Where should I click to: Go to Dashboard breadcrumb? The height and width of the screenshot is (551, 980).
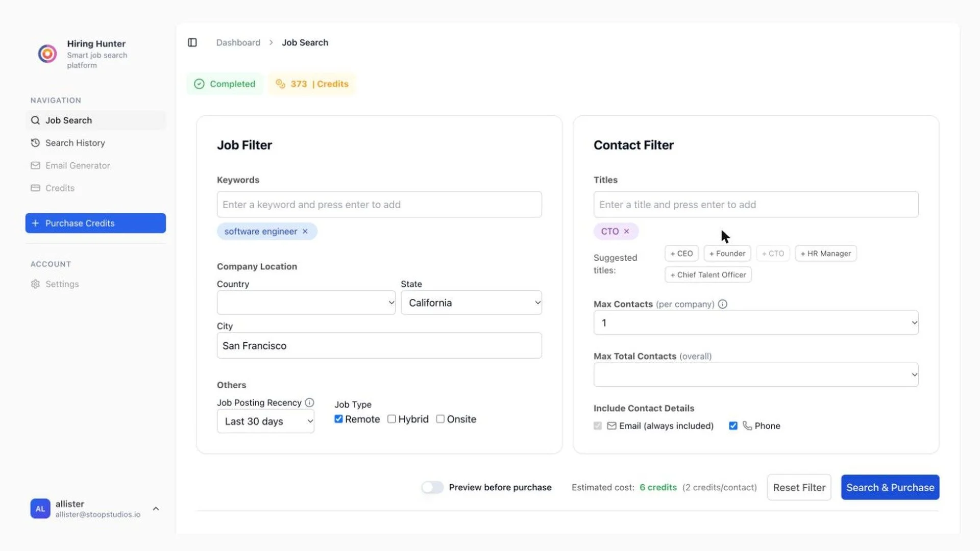coord(238,42)
